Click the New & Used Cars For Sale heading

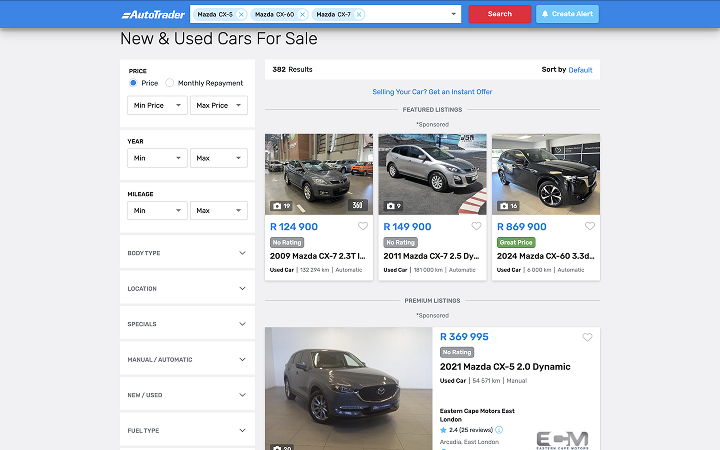tap(219, 39)
